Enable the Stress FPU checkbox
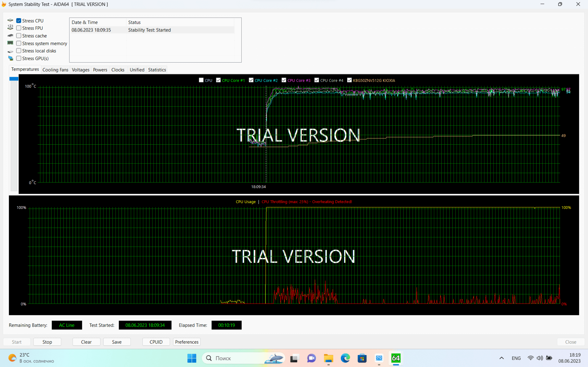 [x=19, y=28]
